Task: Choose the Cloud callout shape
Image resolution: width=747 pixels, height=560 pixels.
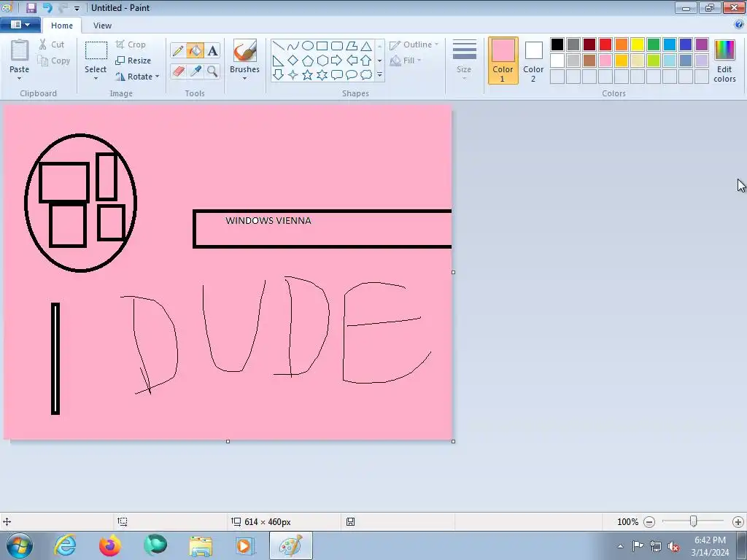Action: 366,75
